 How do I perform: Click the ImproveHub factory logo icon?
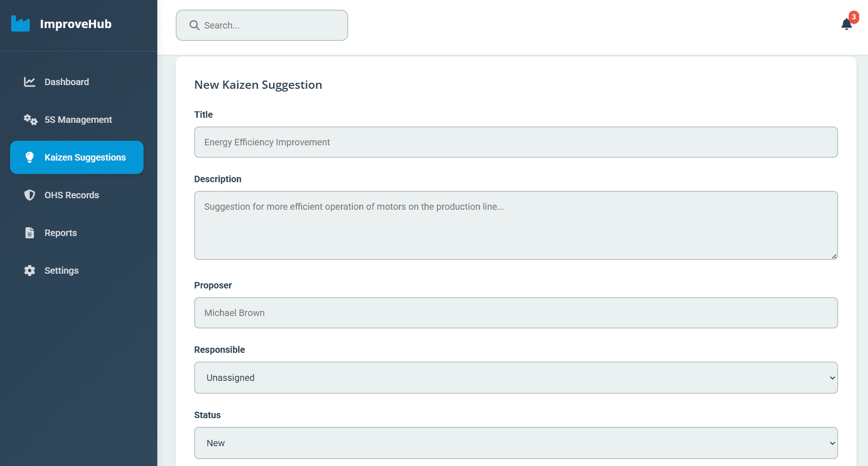[x=21, y=23]
